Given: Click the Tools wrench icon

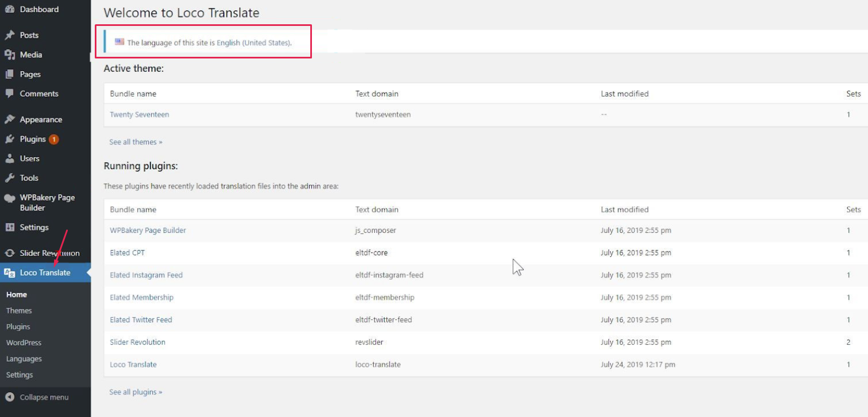Looking at the screenshot, I should [9, 178].
